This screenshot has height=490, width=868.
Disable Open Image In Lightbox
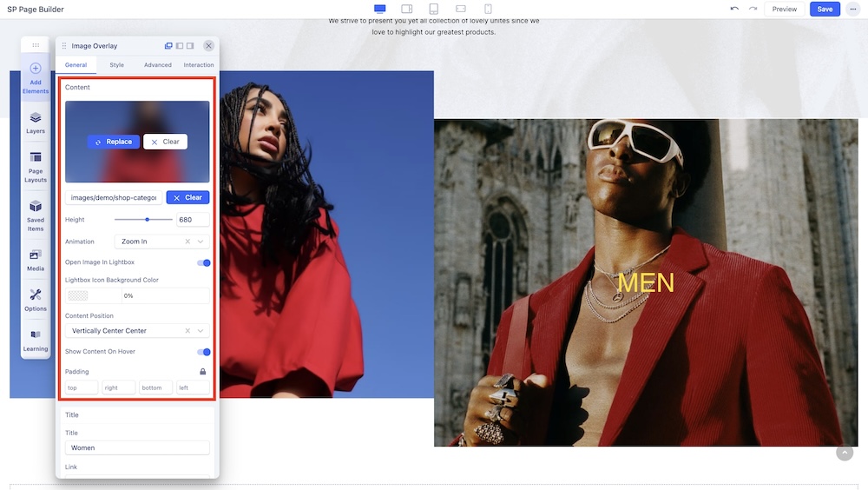[204, 262]
